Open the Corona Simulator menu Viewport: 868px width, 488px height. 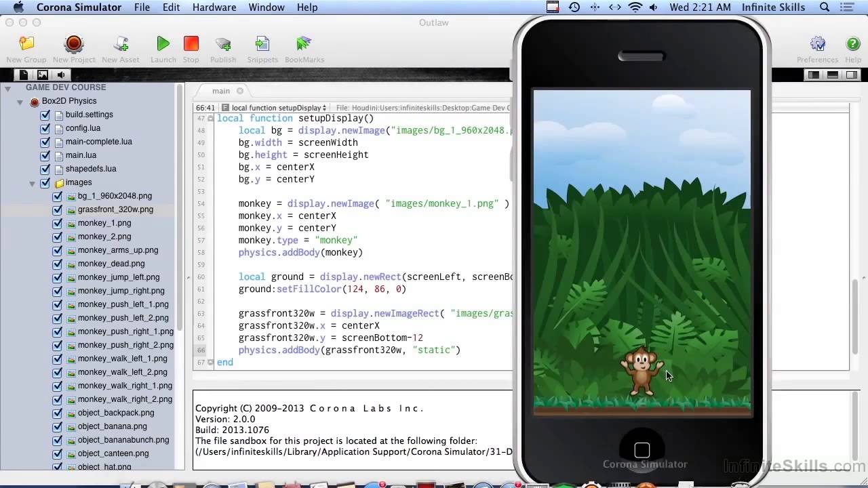79,7
